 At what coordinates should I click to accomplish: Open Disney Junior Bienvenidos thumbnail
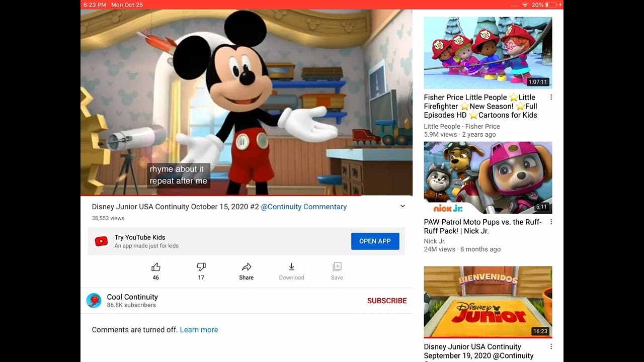pyautogui.click(x=488, y=302)
